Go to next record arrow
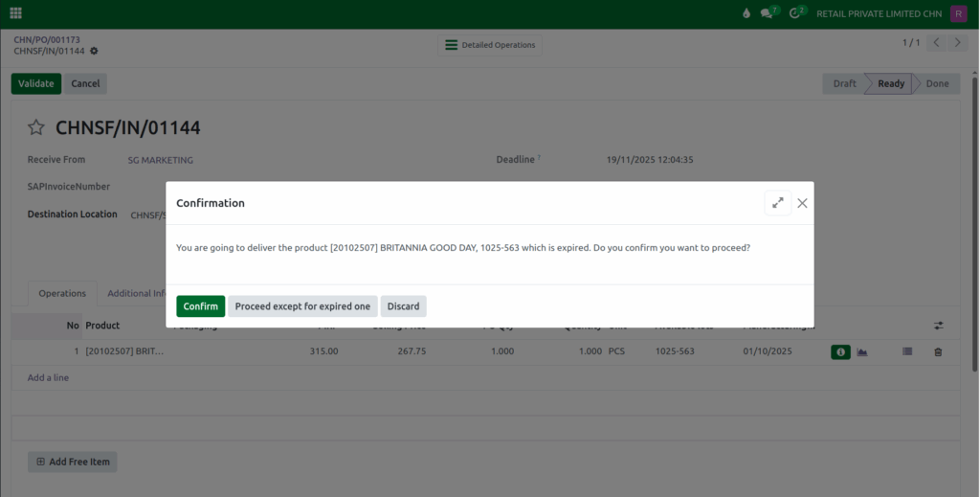This screenshot has height=497, width=980. (x=957, y=42)
